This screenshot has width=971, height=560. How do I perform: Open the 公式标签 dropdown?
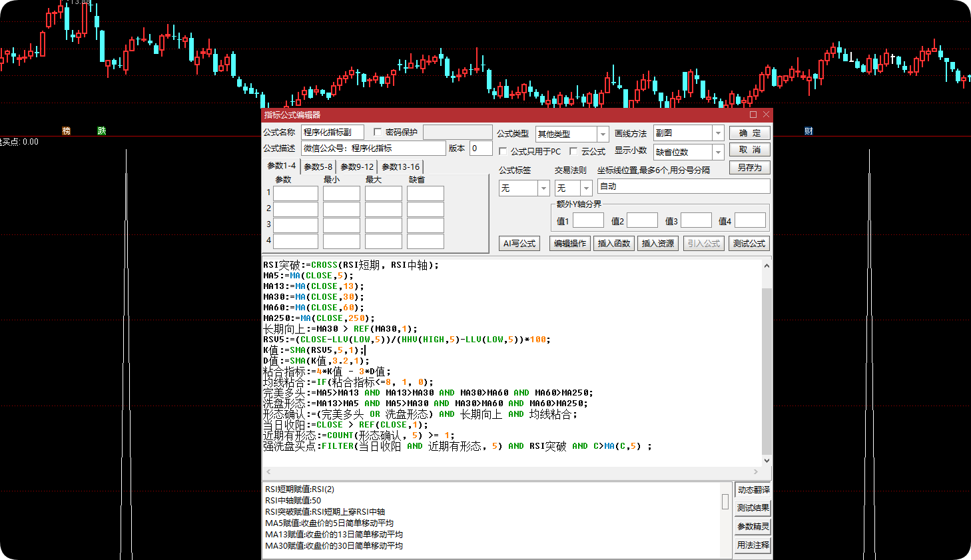tap(543, 188)
